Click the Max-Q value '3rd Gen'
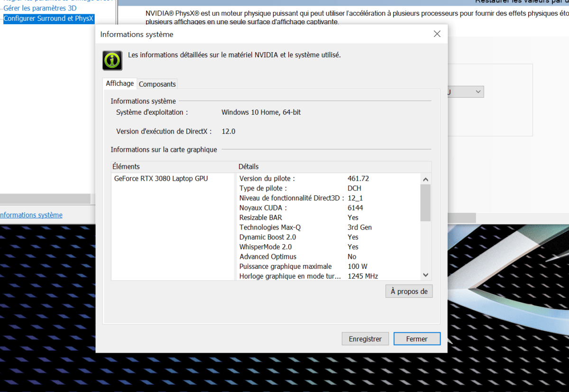The image size is (569, 392). click(x=360, y=228)
